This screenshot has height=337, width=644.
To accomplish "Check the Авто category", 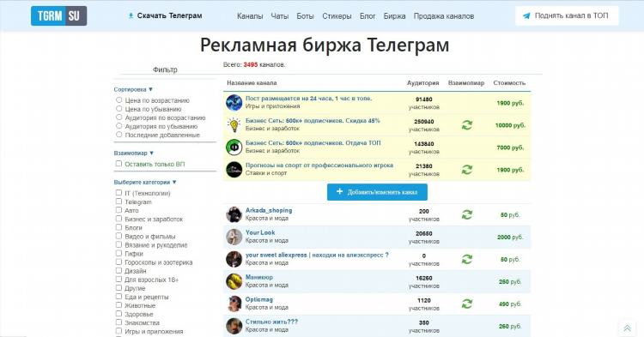I will (x=118, y=210).
